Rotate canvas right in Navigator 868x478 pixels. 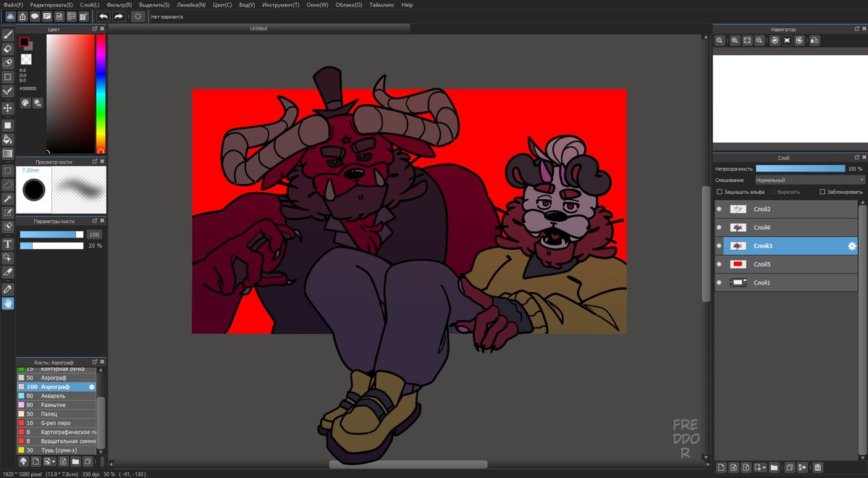point(799,41)
